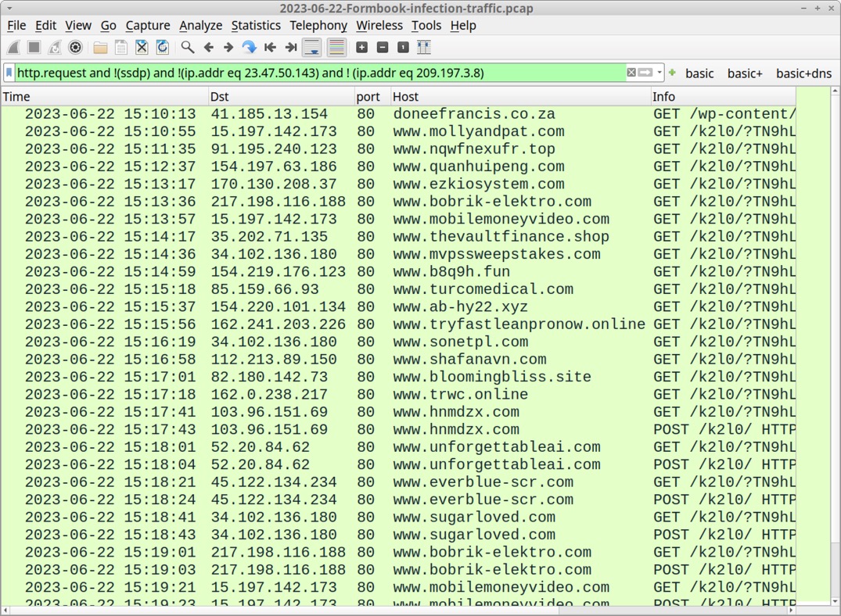Go to previous packet with left arrow

[208, 47]
